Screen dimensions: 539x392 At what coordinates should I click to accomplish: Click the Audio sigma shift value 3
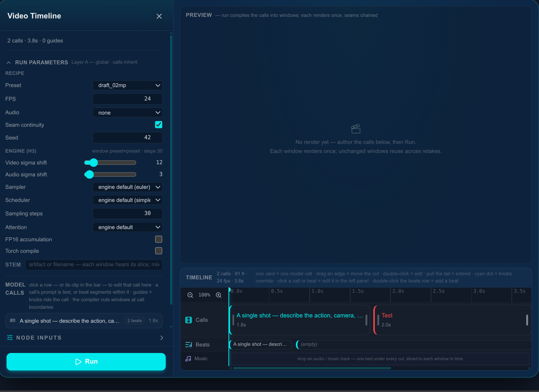[x=161, y=174]
